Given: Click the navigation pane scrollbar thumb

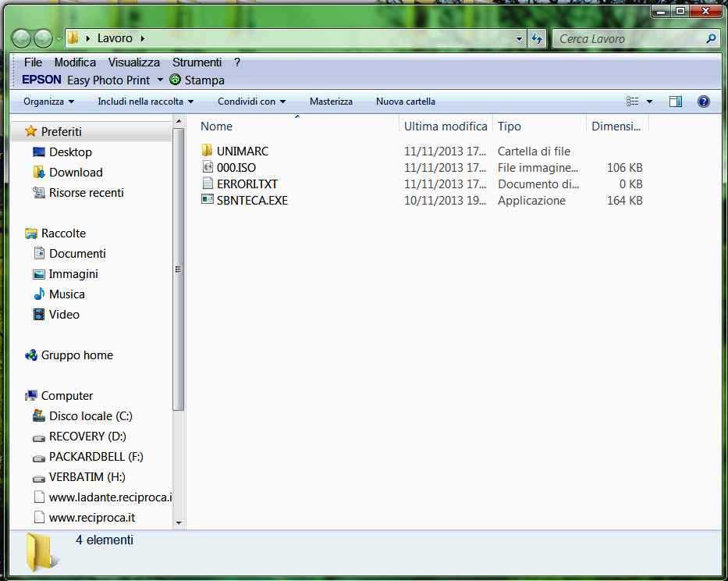Looking at the screenshot, I should 178,269.
